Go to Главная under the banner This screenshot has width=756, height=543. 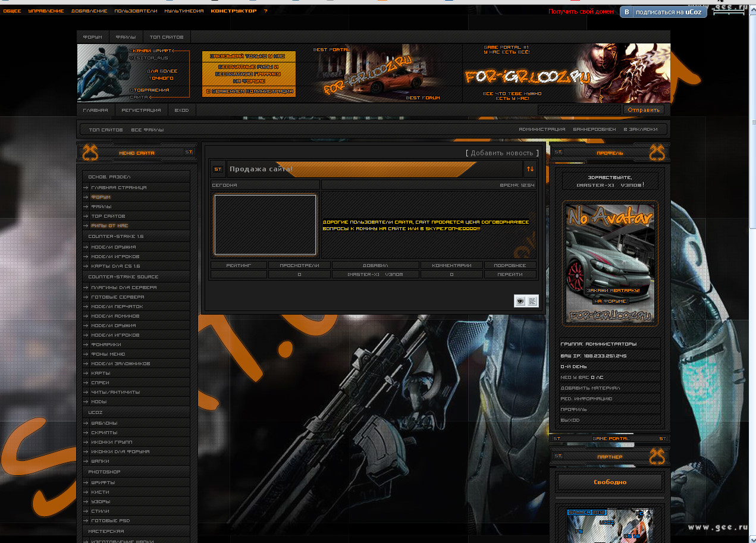[x=95, y=110]
